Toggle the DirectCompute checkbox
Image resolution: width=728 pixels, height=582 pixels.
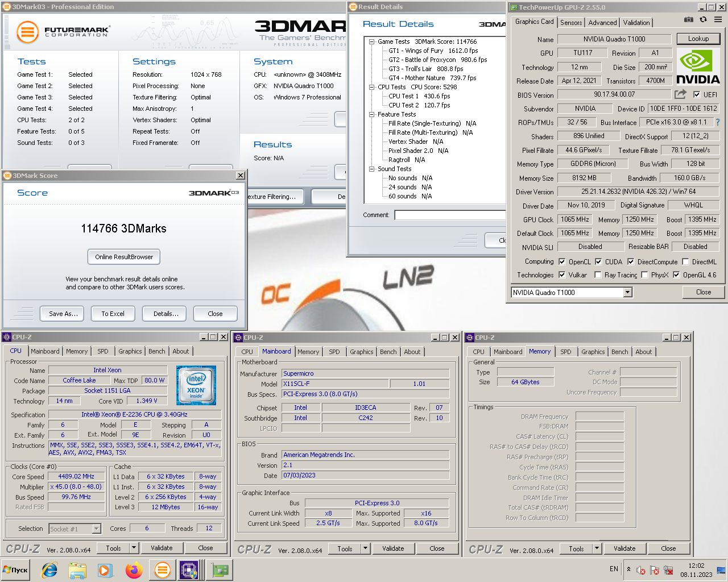coord(631,262)
